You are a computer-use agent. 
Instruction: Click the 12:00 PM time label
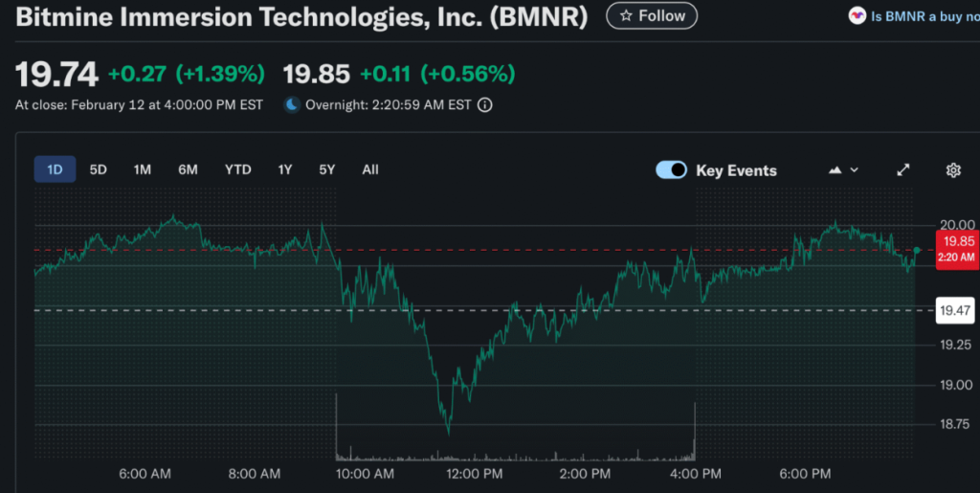[x=475, y=474]
